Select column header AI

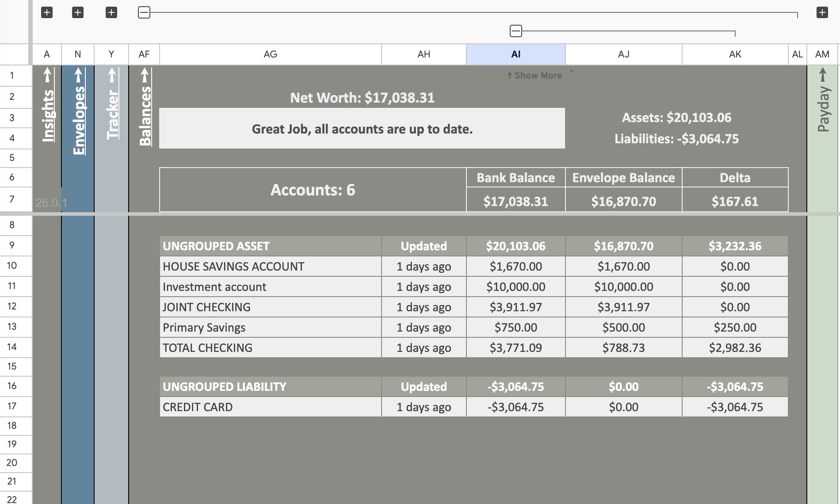[x=516, y=54]
